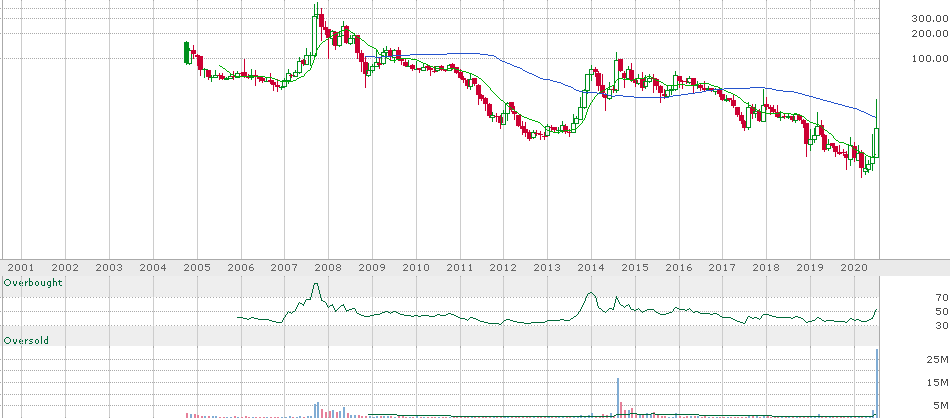Click the 2015 year label on timeline
Image resolution: width=950 pixels, height=418 pixels.
click(636, 267)
